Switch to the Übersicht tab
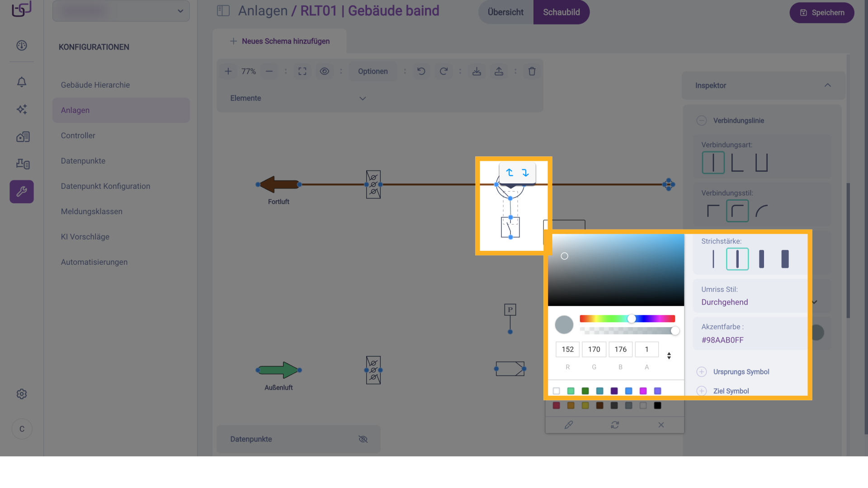This screenshot has width=868, height=488. pos(505,12)
